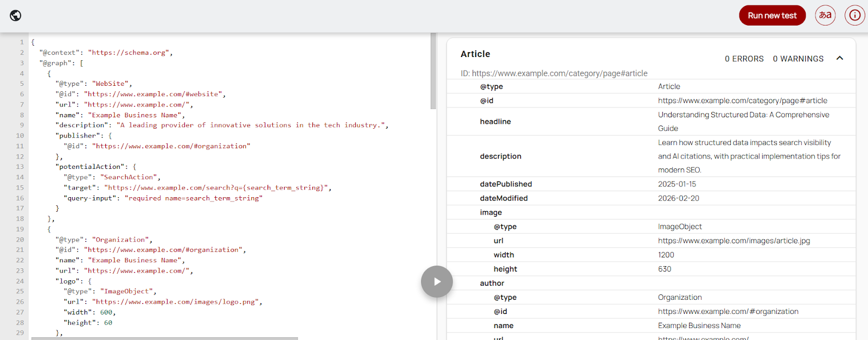Viewport: 868px width, 340px height.
Task: Click the description code line 9
Action: pyautogui.click(x=222, y=125)
